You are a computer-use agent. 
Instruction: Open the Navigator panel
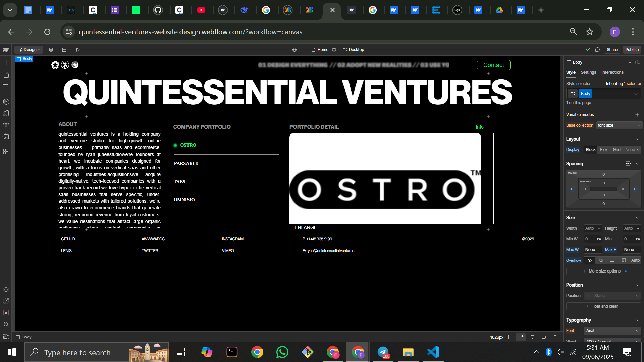tap(6, 86)
